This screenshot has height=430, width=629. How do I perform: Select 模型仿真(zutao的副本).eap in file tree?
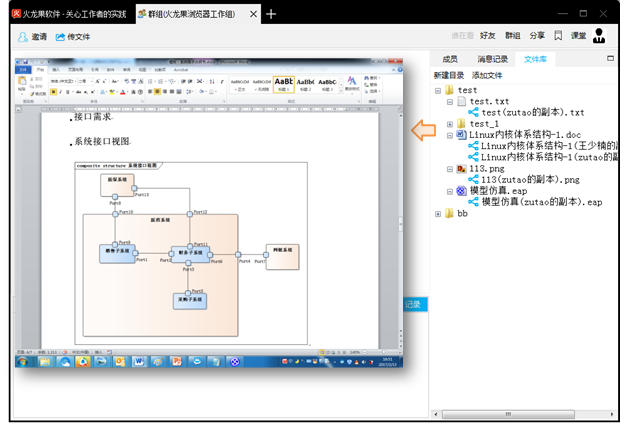coord(541,202)
